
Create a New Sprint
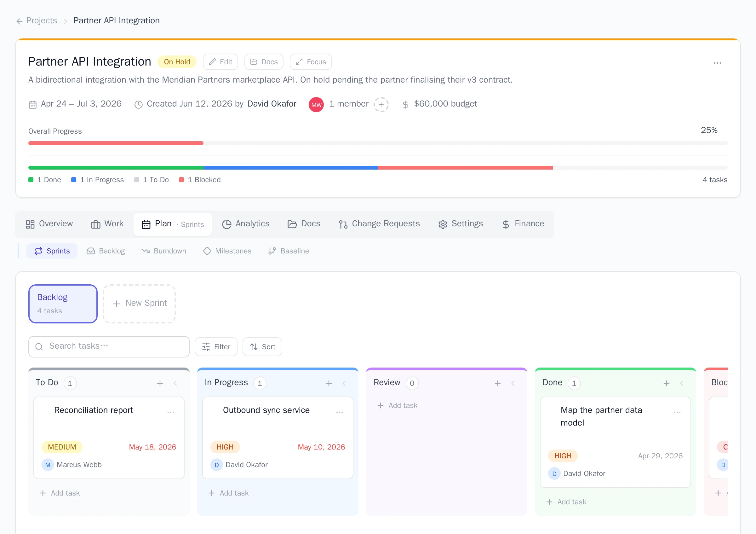point(139,304)
